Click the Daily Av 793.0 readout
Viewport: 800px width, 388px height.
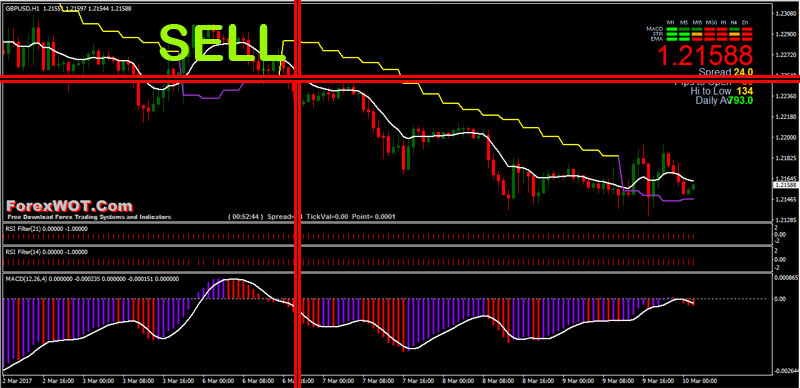click(724, 101)
